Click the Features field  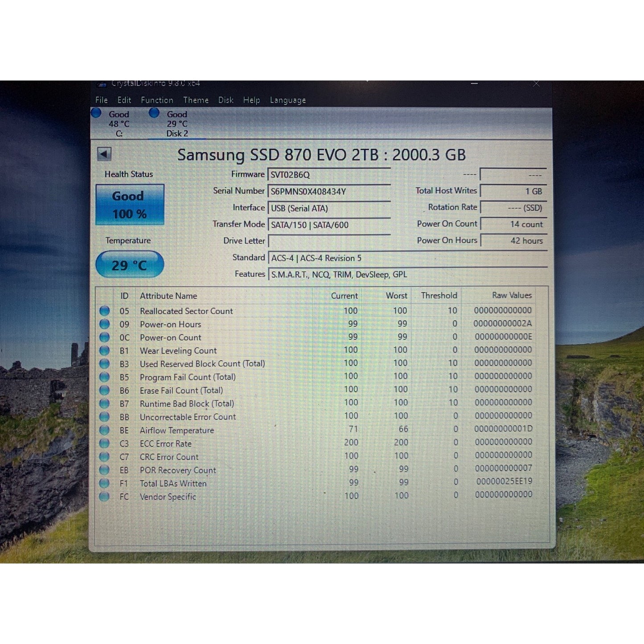407,275
